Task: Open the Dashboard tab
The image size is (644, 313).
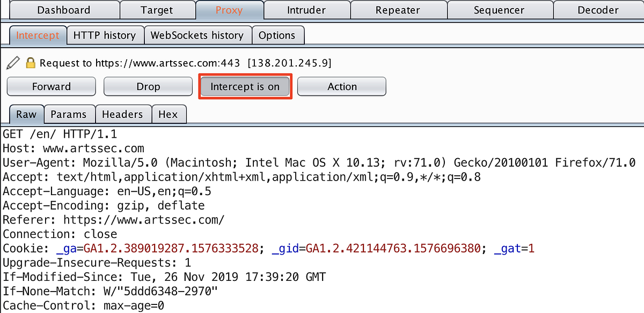Action: tap(63, 10)
